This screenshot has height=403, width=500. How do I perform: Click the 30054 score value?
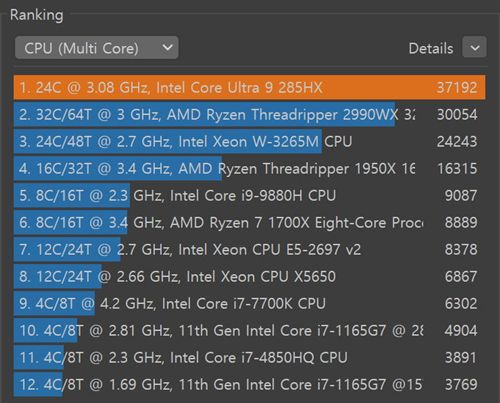click(x=457, y=115)
